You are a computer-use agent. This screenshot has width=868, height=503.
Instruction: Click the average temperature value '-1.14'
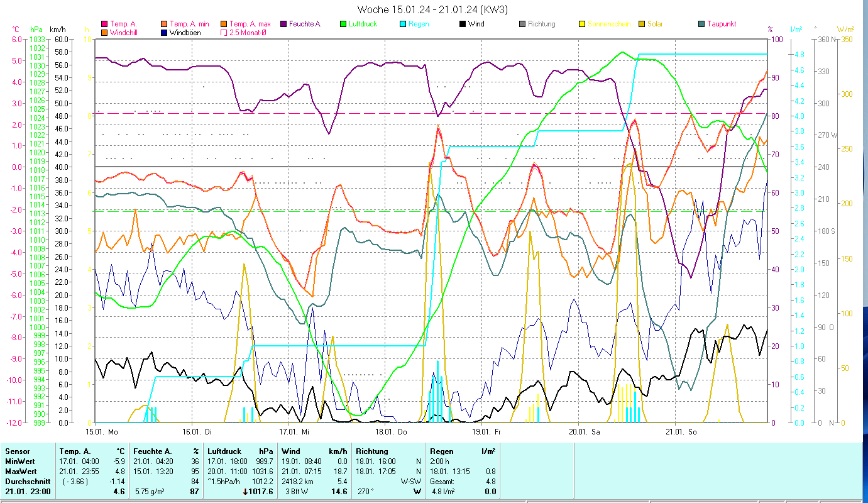point(117,482)
